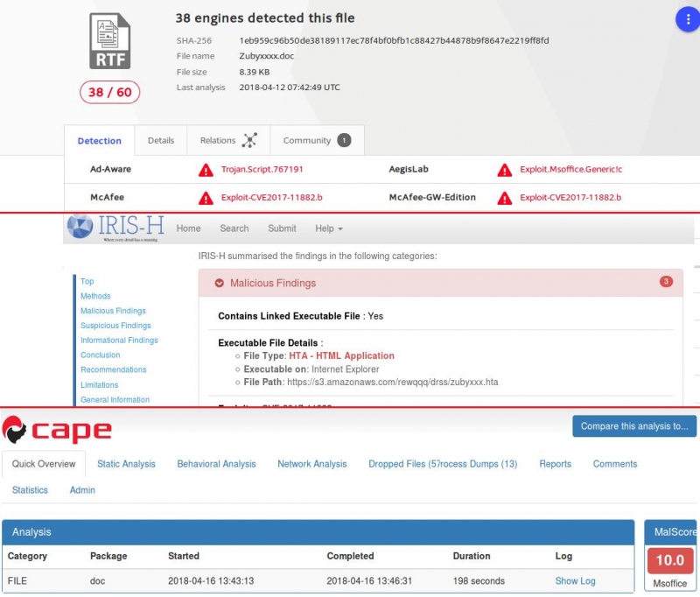
Task: Open the Help dropdown menu
Action: (x=328, y=228)
